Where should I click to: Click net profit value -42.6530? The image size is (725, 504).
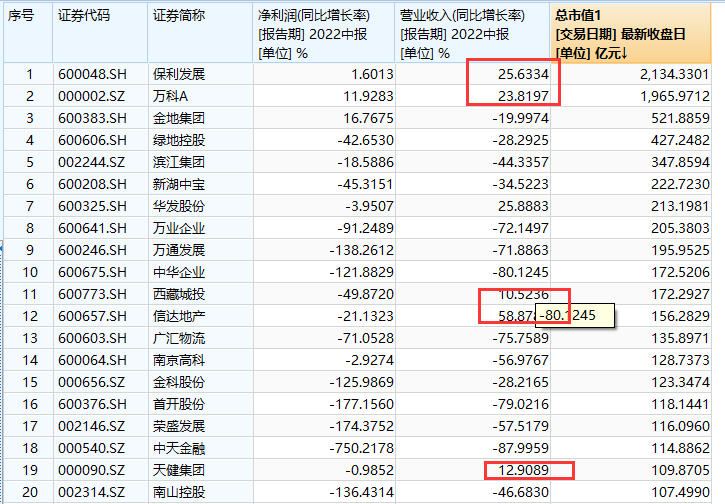pos(366,140)
